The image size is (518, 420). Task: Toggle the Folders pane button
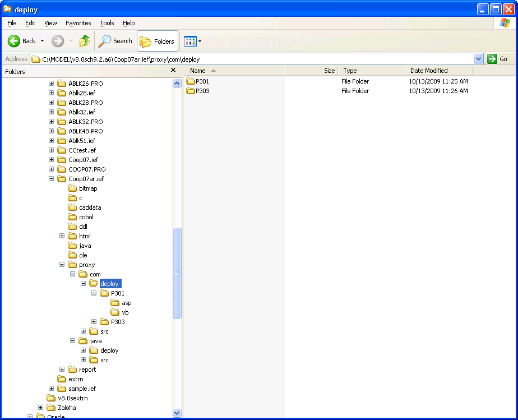pyautogui.click(x=158, y=41)
